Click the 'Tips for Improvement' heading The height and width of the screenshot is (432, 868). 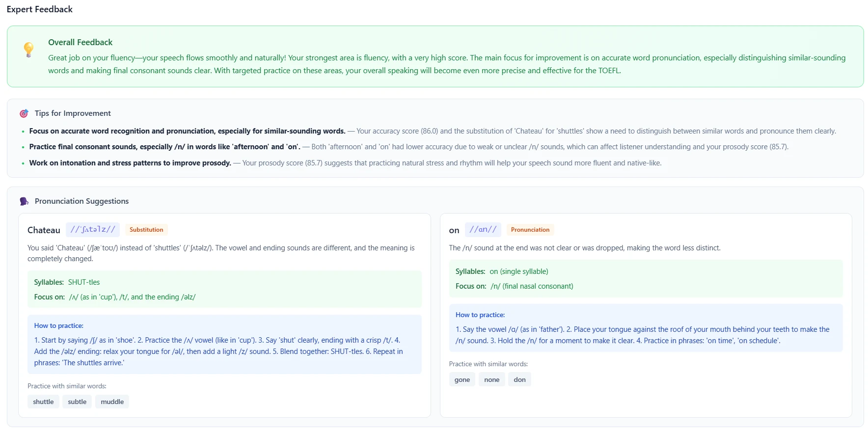pos(73,113)
